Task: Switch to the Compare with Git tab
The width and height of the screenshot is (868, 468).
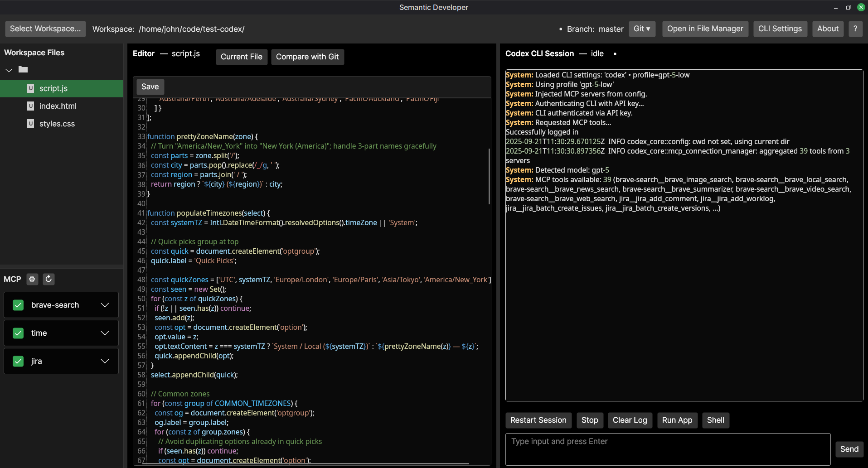Action: click(x=307, y=57)
